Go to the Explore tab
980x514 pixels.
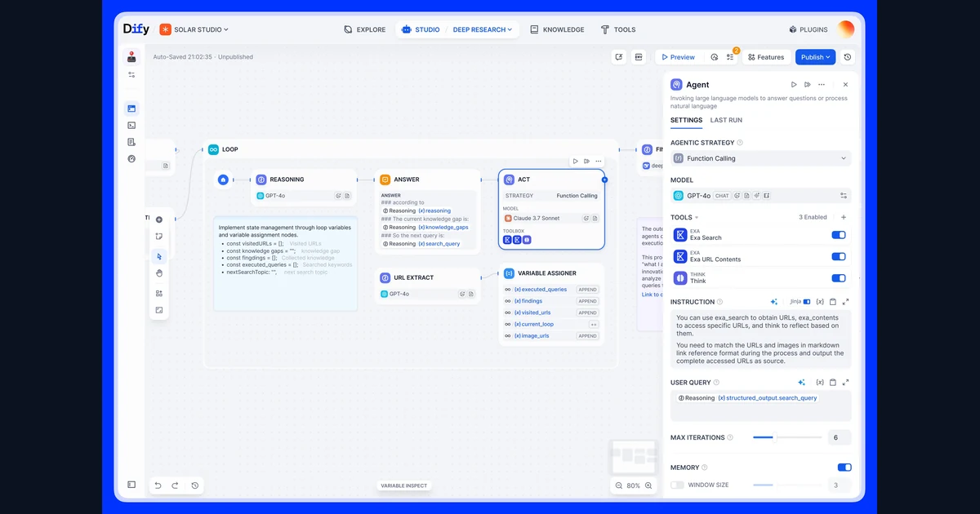point(364,29)
